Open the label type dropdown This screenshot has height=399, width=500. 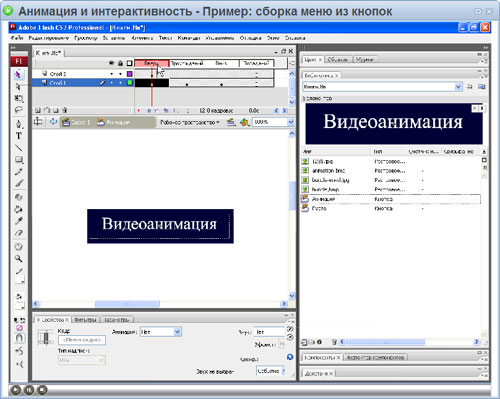pos(82,360)
